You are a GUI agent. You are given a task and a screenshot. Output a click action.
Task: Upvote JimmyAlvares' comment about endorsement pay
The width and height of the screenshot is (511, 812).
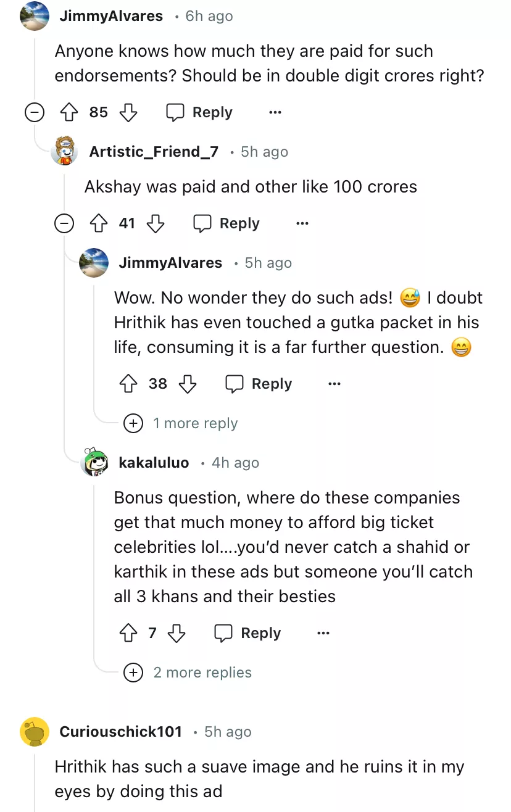pos(68,112)
